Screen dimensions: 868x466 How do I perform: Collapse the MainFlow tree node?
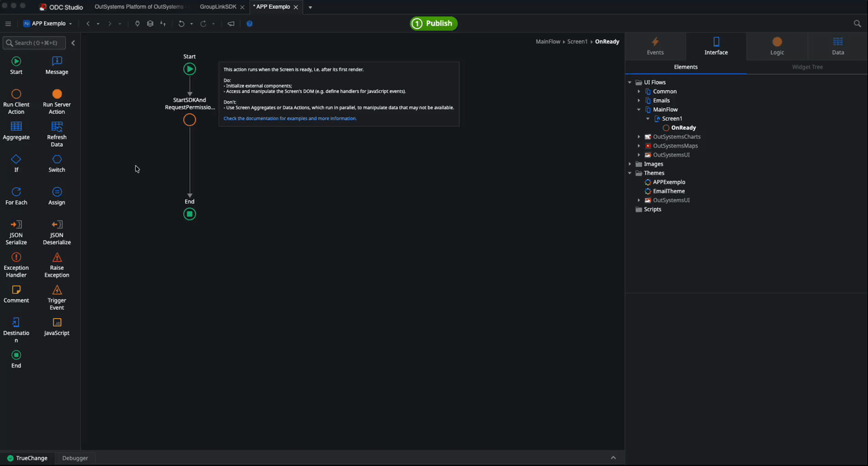pos(639,109)
